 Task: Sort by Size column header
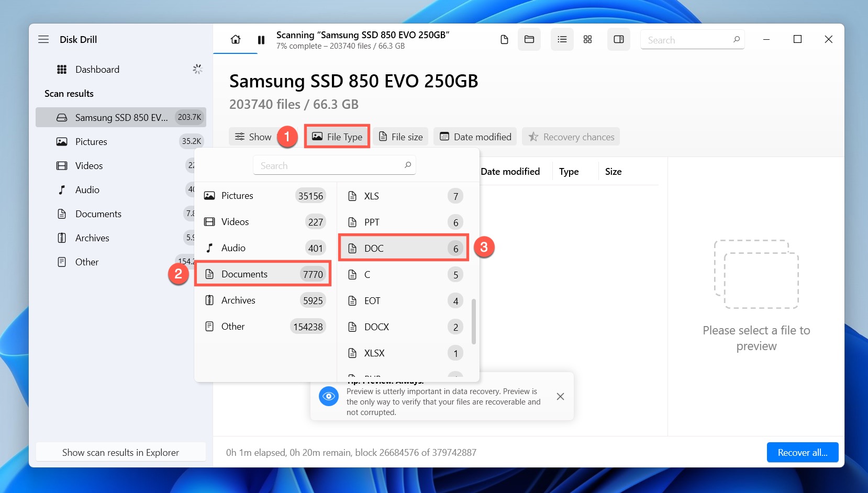[613, 172]
